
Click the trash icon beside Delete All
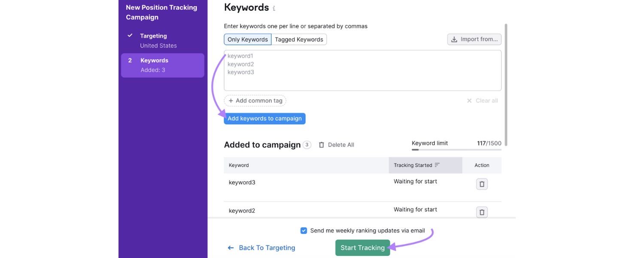pyautogui.click(x=321, y=144)
